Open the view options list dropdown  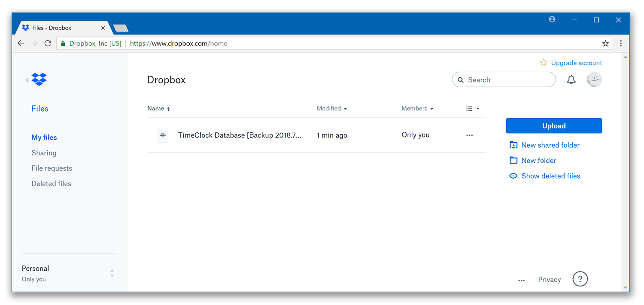tap(472, 109)
